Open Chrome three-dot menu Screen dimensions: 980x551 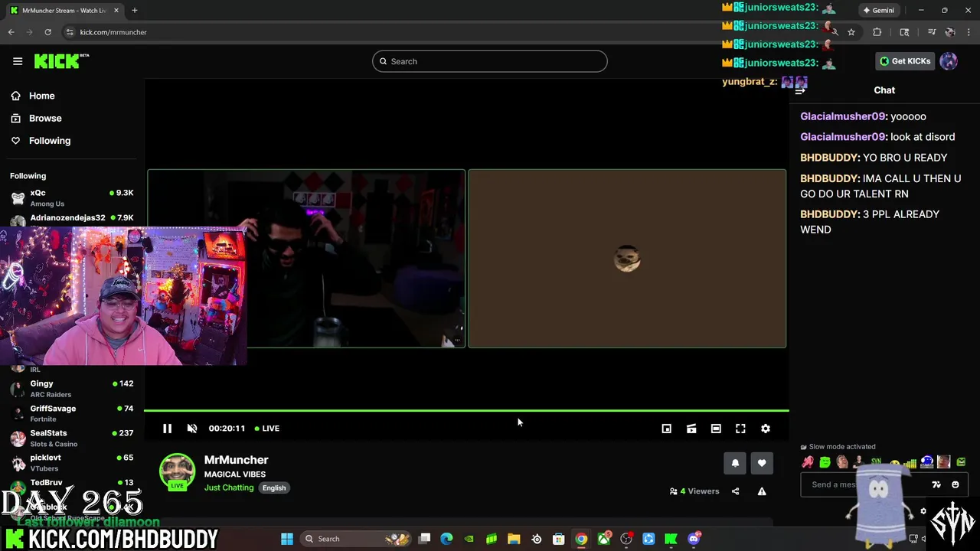pos(969,32)
